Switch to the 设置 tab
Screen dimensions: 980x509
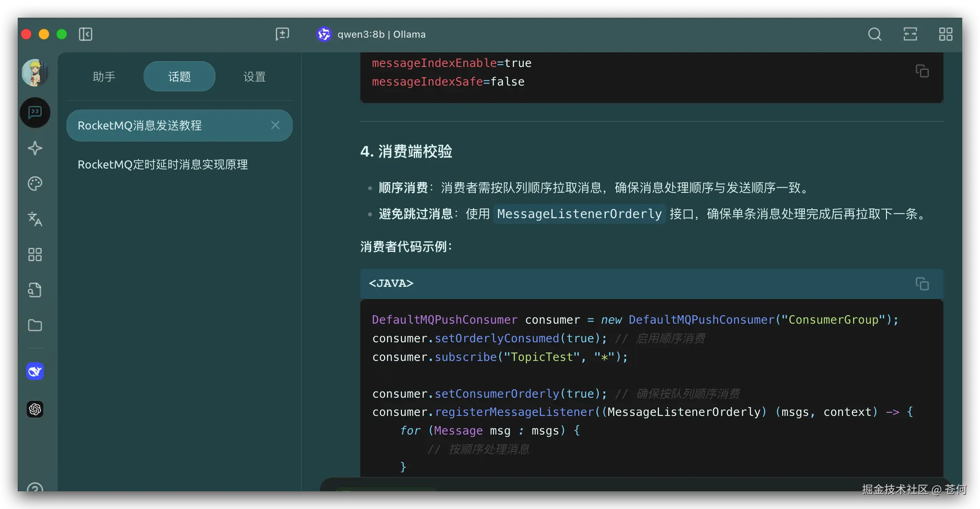point(255,77)
